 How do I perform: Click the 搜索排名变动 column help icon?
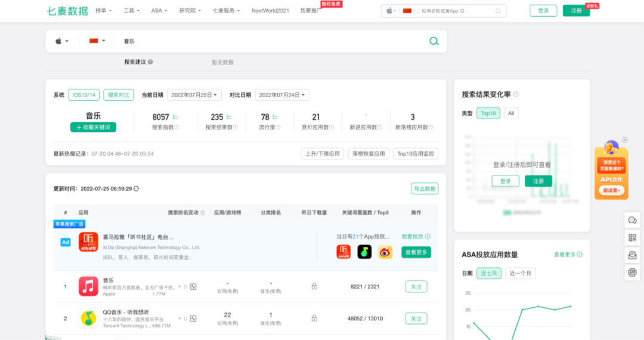tap(203, 213)
